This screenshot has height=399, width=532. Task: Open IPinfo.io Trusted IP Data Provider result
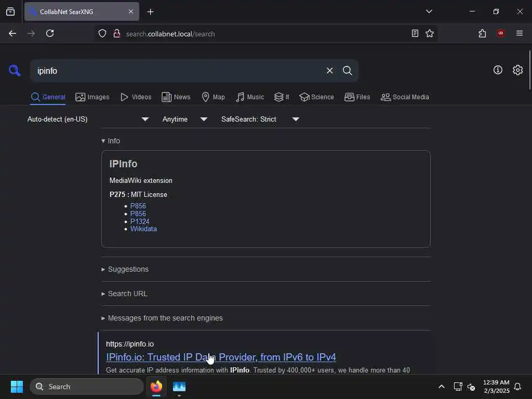click(221, 357)
